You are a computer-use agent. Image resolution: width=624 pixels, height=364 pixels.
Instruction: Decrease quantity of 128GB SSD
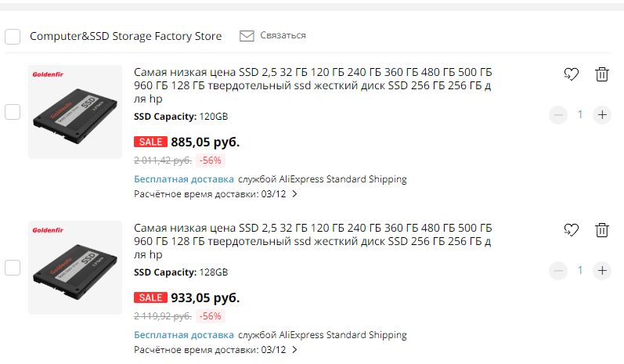(557, 270)
